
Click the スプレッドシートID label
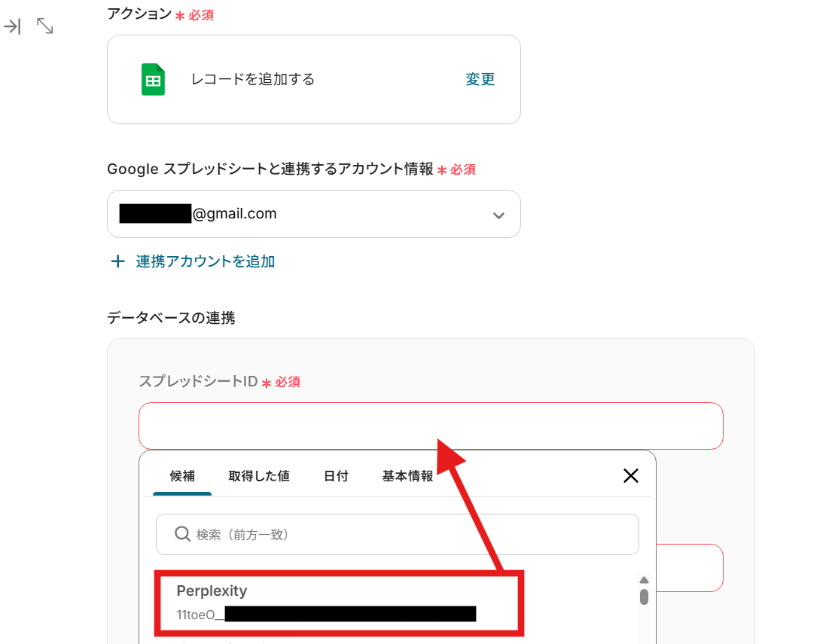198,381
